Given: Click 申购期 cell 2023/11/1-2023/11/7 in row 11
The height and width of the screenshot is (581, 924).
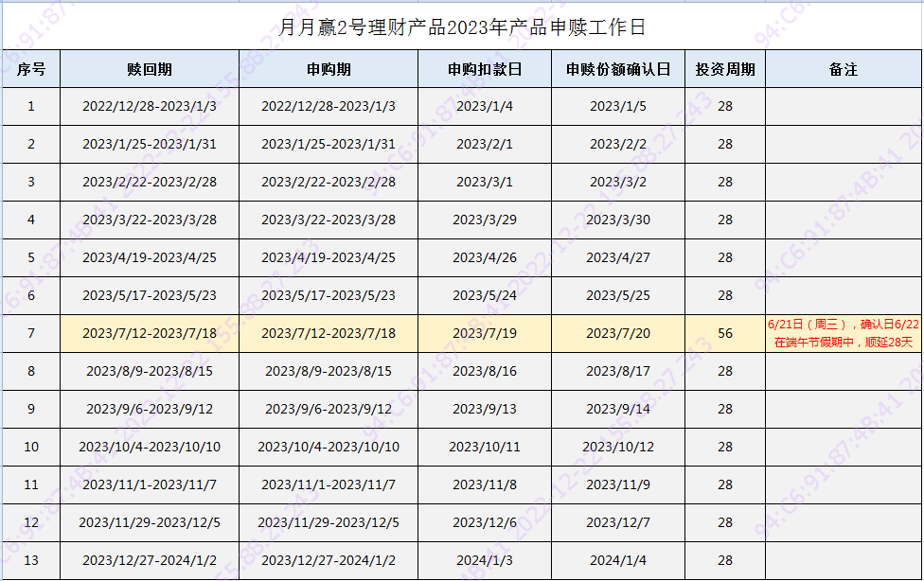Looking at the screenshot, I should click(x=329, y=484).
